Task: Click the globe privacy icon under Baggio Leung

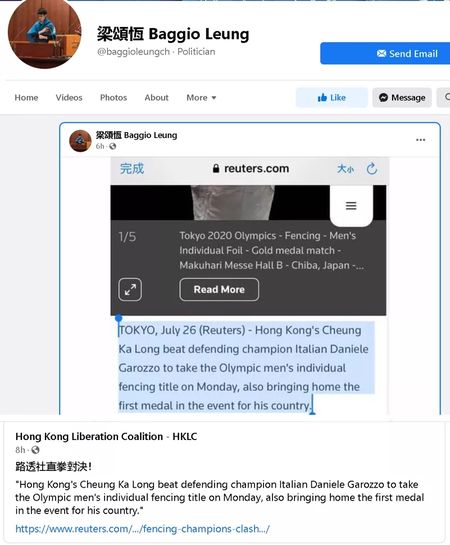Action: tap(113, 146)
